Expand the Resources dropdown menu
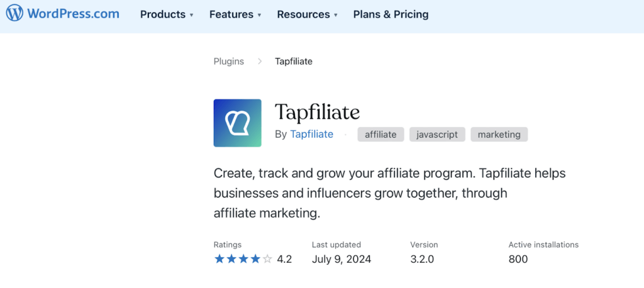The height and width of the screenshot is (288, 644). 307,14
